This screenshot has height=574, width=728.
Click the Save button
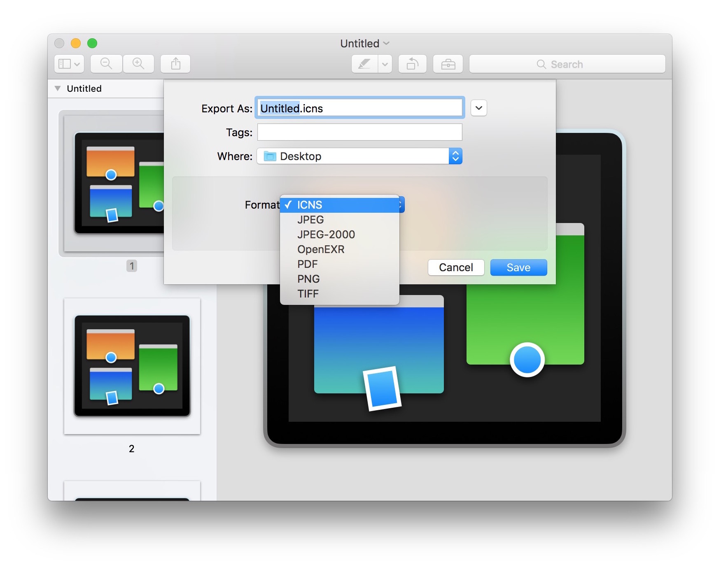point(518,267)
